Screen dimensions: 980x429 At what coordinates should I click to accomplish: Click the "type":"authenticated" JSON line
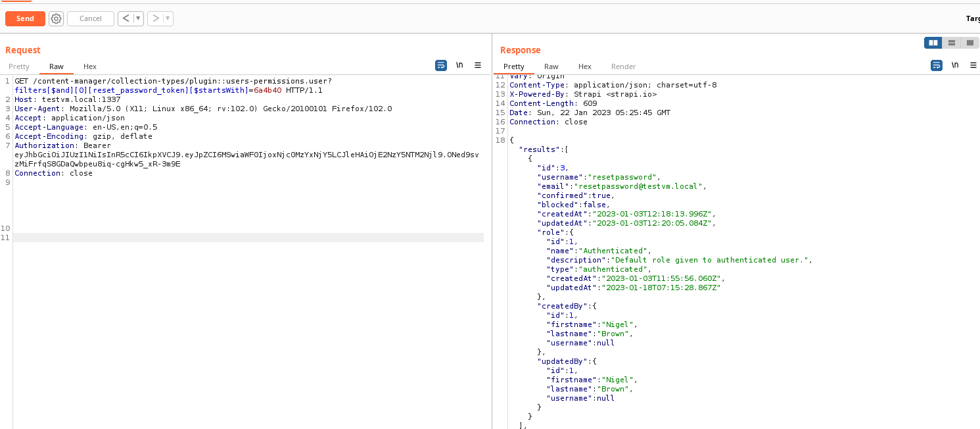click(599, 269)
